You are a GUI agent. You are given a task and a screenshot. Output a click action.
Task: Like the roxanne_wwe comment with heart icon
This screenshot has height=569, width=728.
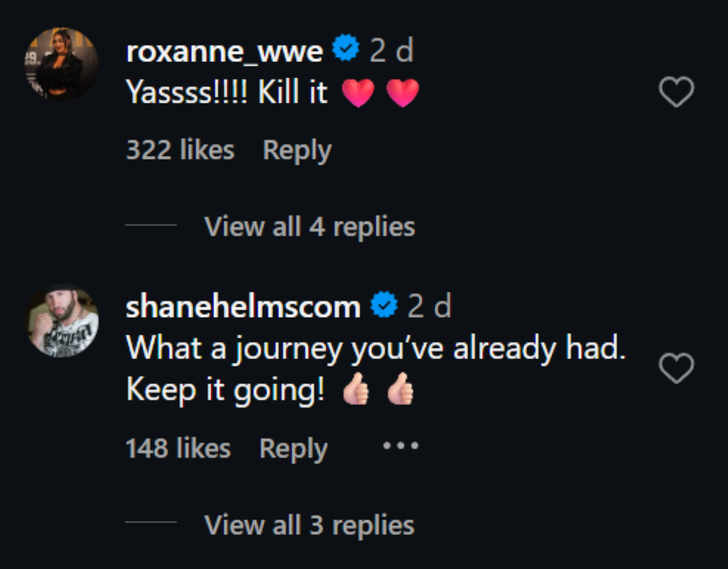676,93
